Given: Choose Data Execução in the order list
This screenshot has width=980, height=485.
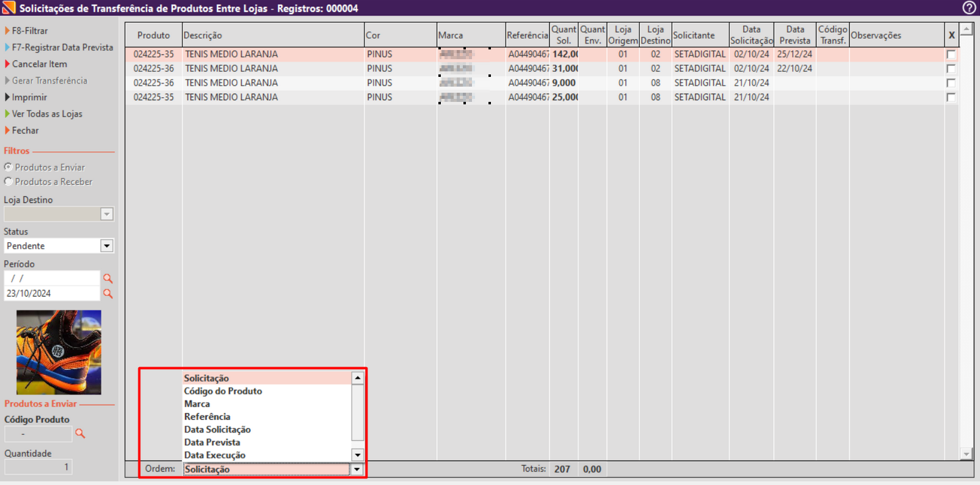Looking at the screenshot, I should [215, 455].
